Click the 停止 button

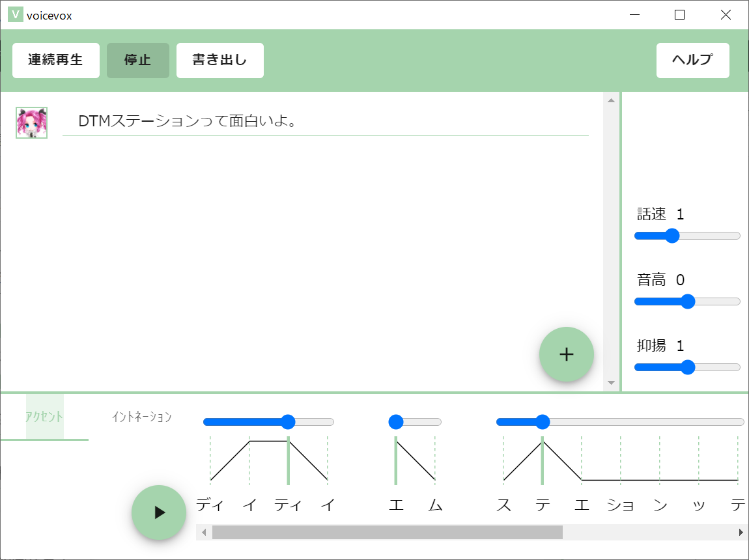[x=137, y=60]
